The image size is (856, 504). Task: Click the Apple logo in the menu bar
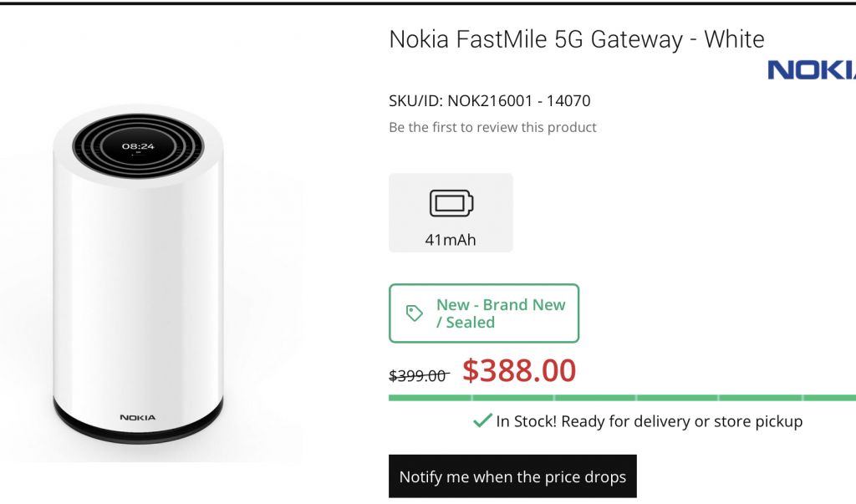pos(11,7)
